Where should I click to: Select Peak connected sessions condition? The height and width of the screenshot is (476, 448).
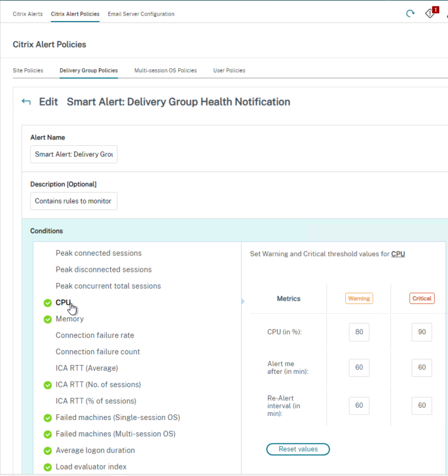(x=99, y=253)
